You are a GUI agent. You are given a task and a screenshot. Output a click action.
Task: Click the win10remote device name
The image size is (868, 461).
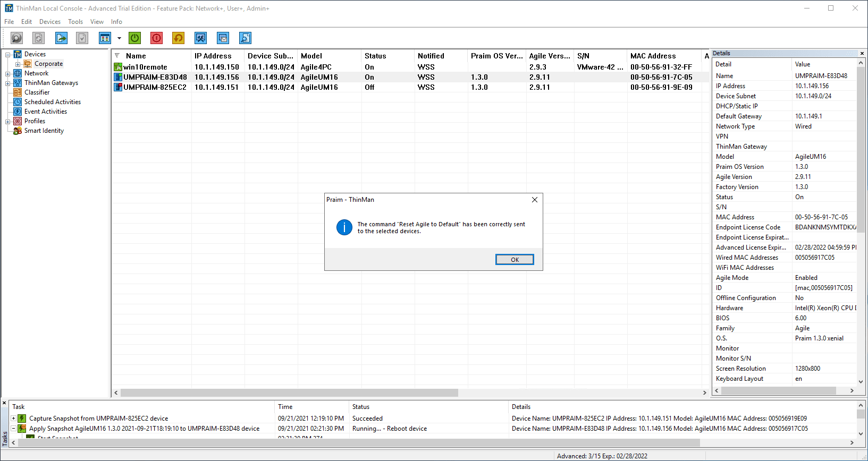point(145,67)
